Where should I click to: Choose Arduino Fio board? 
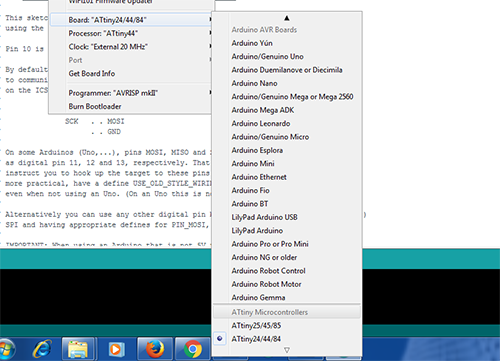pyautogui.click(x=287, y=190)
